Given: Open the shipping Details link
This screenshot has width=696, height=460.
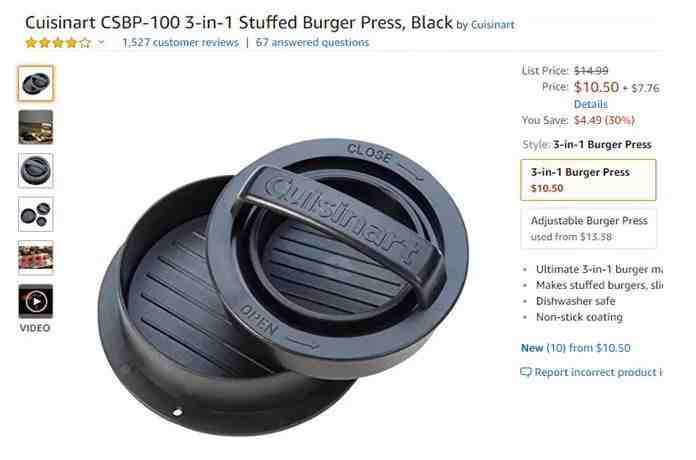Looking at the screenshot, I should coord(590,104).
